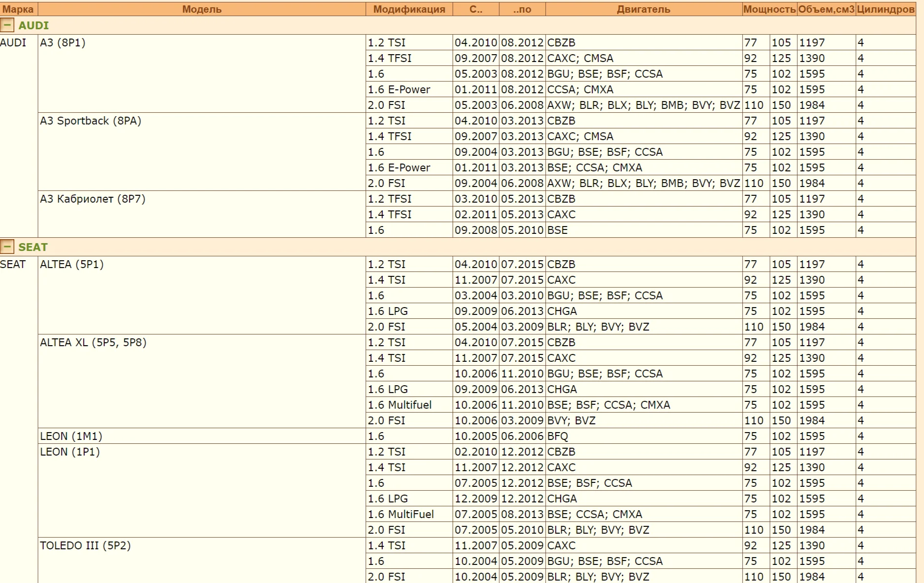The height and width of the screenshot is (583, 924).
Task: Collapse the SEAT group with minus icon
Action: point(7,247)
